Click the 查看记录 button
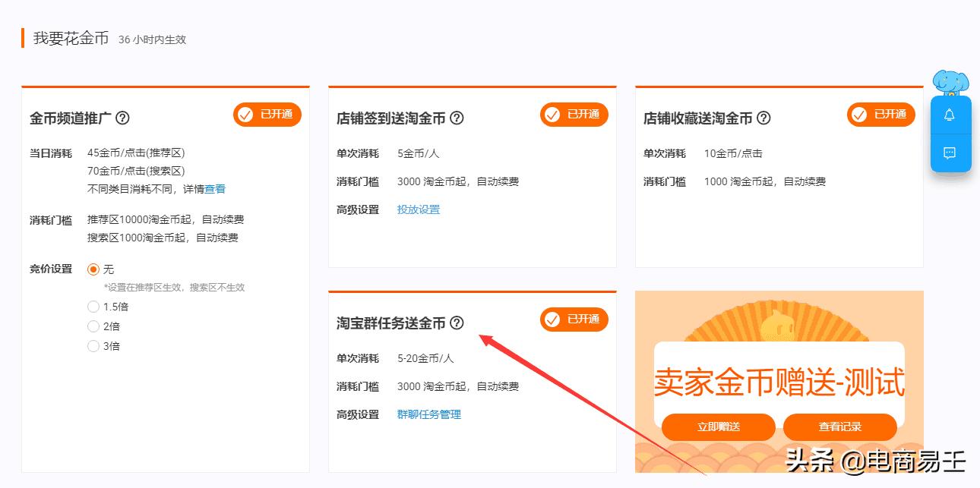Image resolution: width=980 pixels, height=488 pixels. 841,427
